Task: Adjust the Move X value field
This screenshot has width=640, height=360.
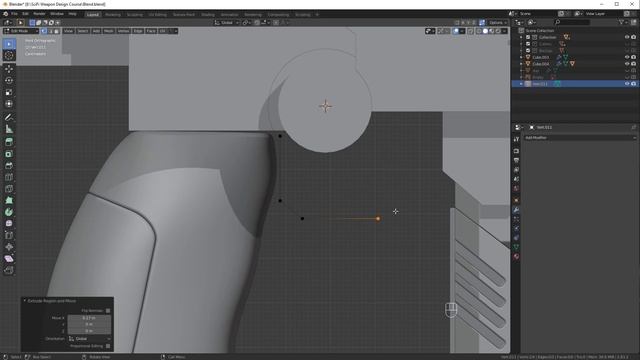Action: (x=89, y=318)
